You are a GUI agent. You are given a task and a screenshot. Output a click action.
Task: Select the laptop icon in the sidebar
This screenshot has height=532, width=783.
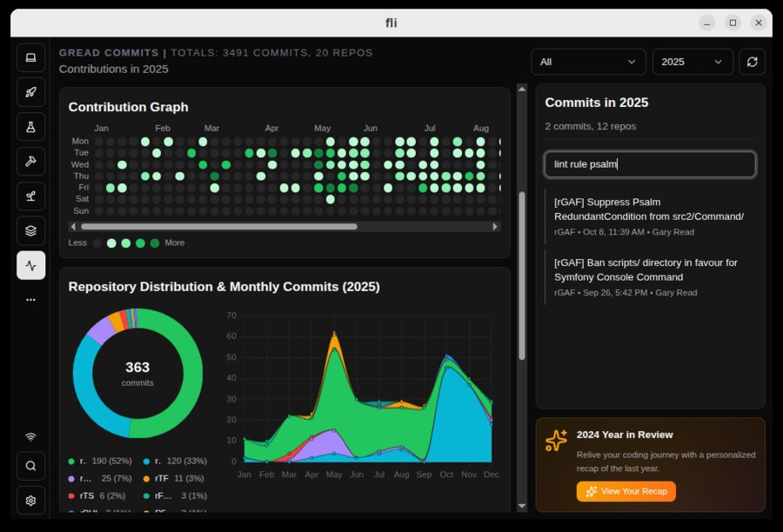(x=30, y=57)
